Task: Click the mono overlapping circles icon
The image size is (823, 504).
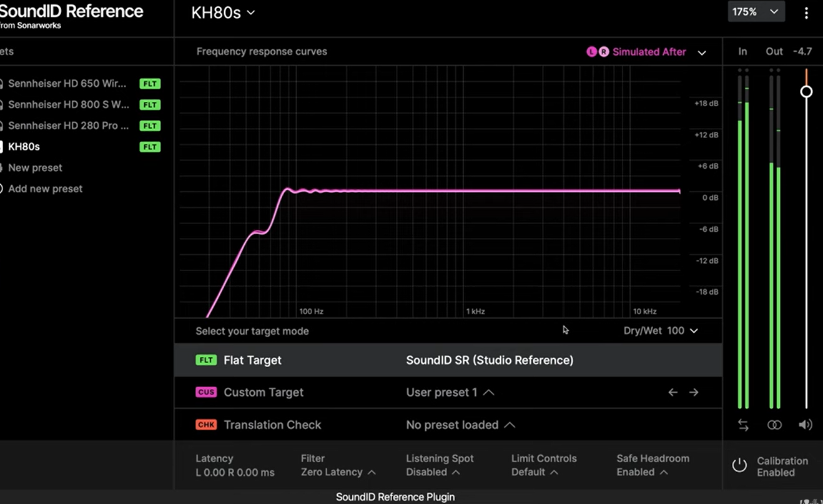Action: click(x=774, y=425)
